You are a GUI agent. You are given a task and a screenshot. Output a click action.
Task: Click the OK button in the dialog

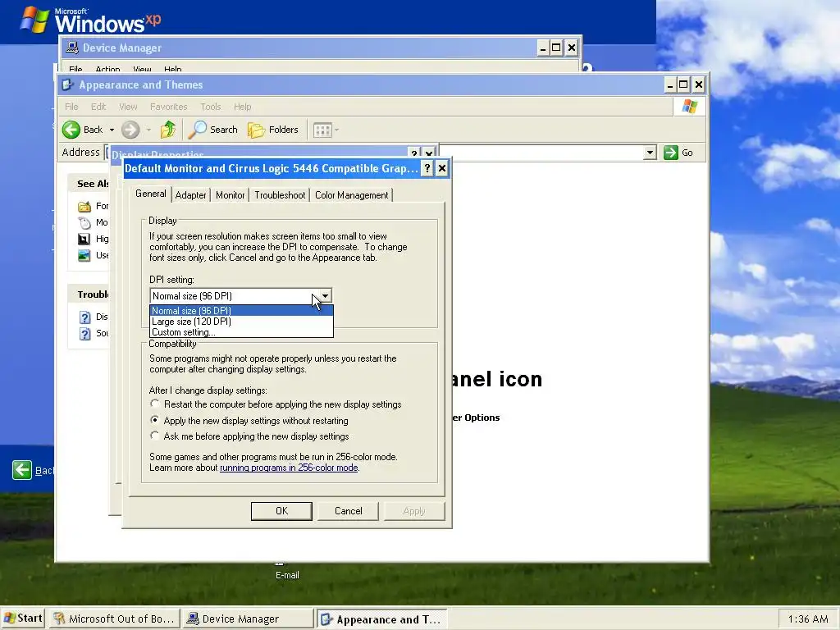tap(281, 511)
